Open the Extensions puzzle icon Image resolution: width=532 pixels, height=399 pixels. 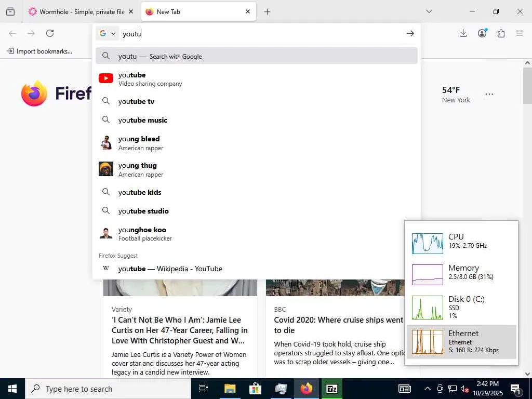(501, 33)
